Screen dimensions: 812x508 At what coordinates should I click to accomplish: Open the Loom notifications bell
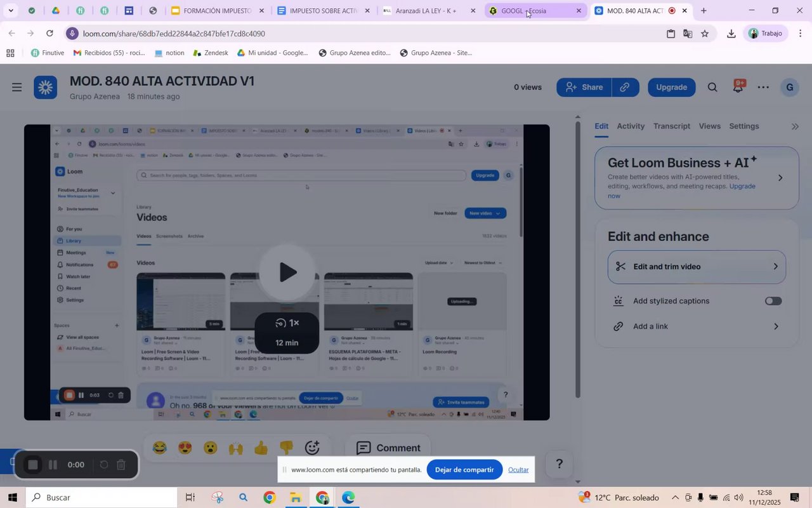click(x=738, y=88)
